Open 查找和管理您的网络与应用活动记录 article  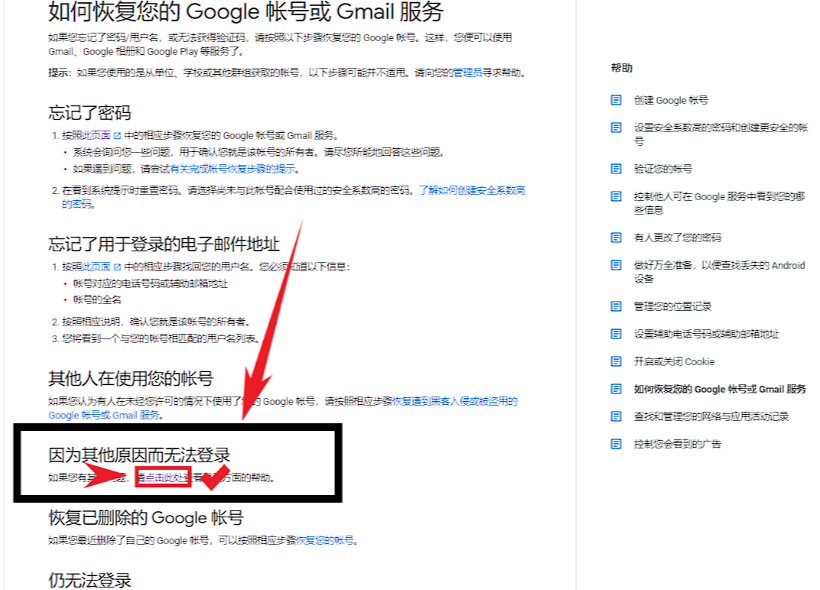point(711,416)
